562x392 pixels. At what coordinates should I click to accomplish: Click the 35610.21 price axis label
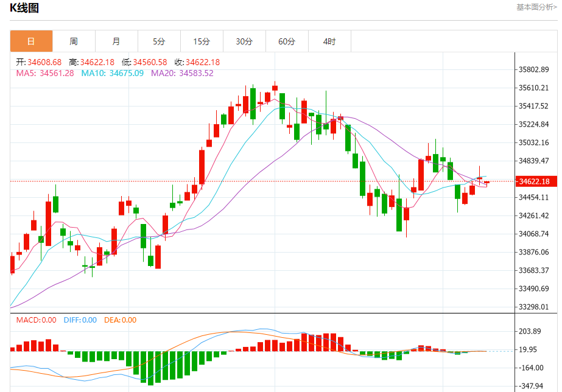tap(533, 88)
